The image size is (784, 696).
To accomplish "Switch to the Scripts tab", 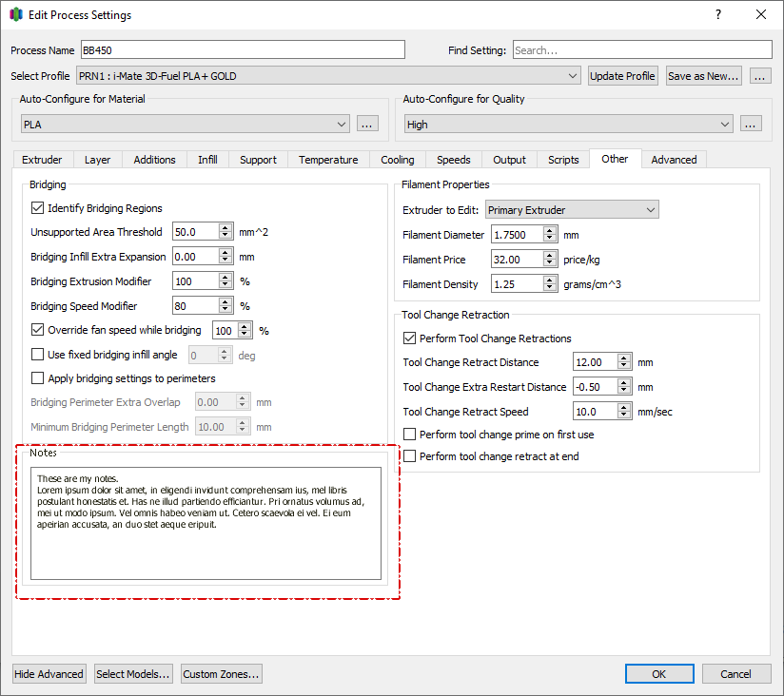I will pyautogui.click(x=563, y=160).
